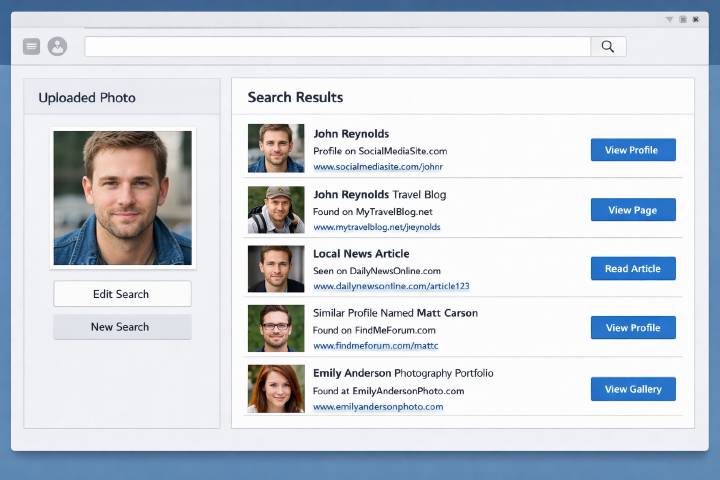Focus the top search input field
Screen dimensions: 720x480
tap(338, 46)
